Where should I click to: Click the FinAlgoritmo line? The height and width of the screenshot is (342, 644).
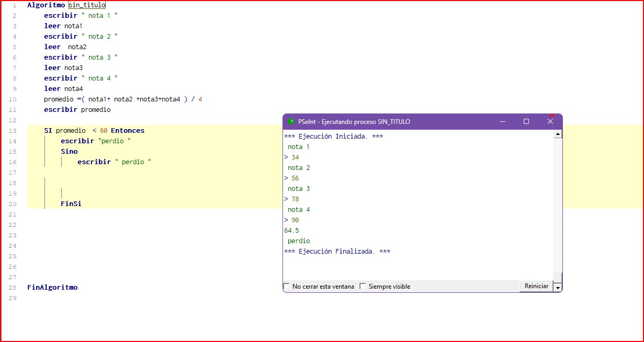[x=52, y=288]
